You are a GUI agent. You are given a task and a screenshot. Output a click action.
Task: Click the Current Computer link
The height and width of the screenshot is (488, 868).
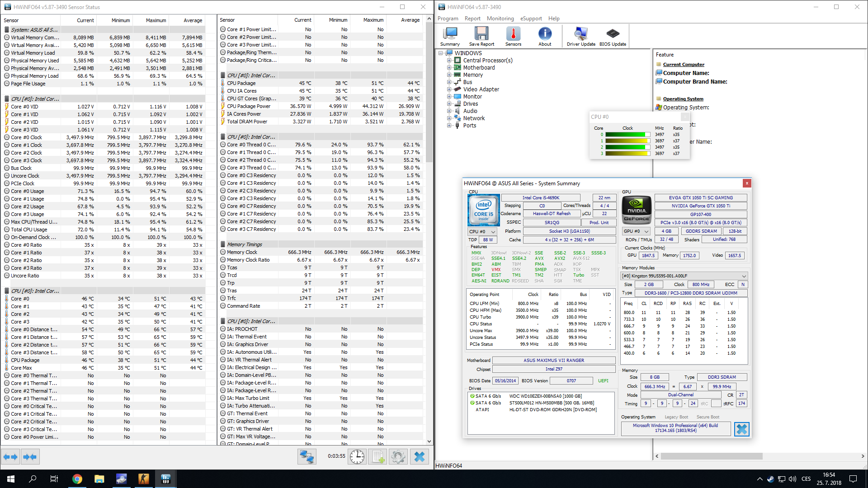(684, 65)
